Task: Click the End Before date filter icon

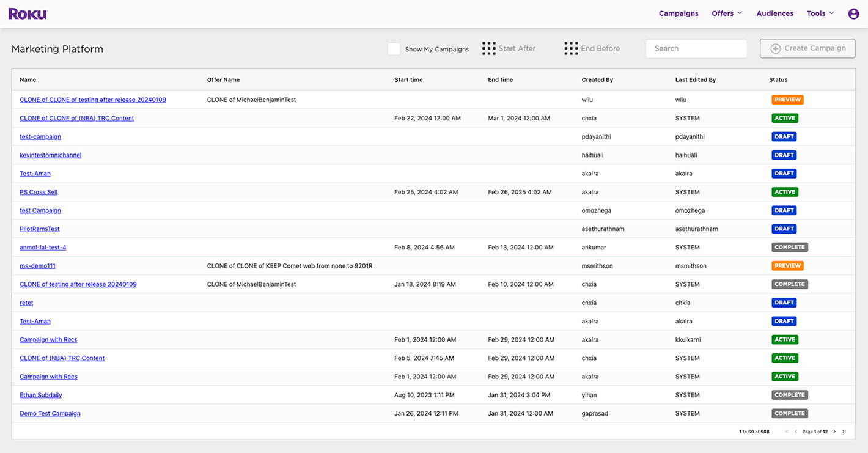Action: click(x=571, y=48)
